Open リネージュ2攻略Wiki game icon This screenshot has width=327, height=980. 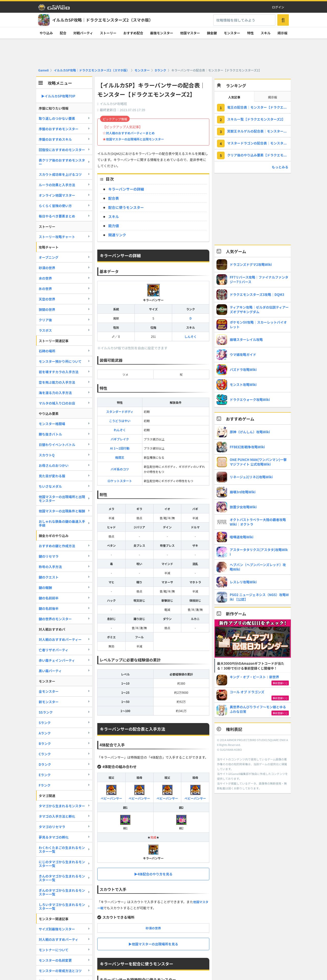pos(222,477)
